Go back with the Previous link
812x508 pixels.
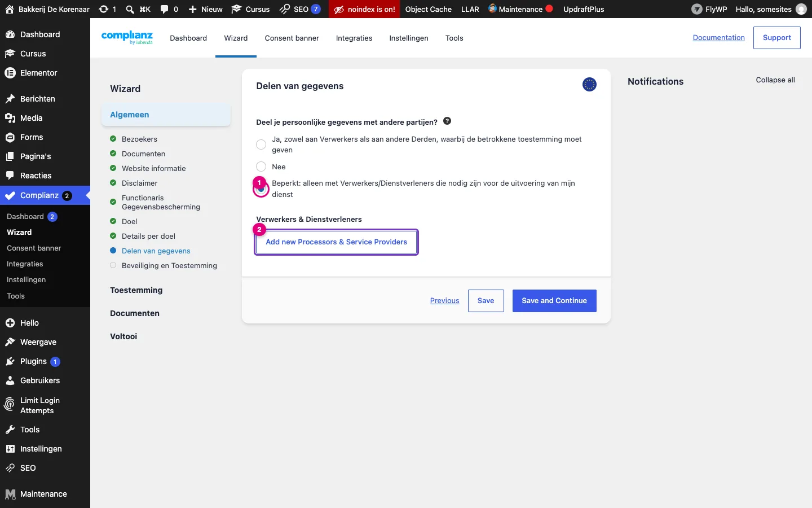click(445, 301)
